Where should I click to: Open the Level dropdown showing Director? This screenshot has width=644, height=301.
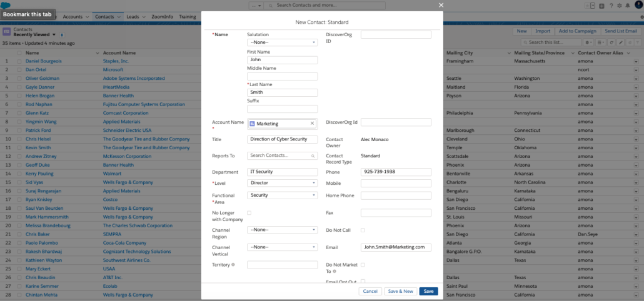coord(282,183)
